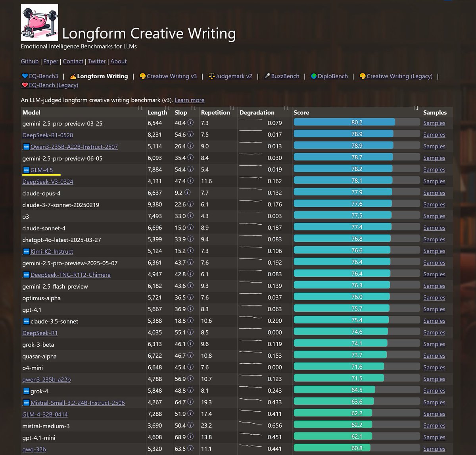
Task: Click NEW badge next to Qwen3-235B-A22B-Instruct-2507
Action: [26, 147]
